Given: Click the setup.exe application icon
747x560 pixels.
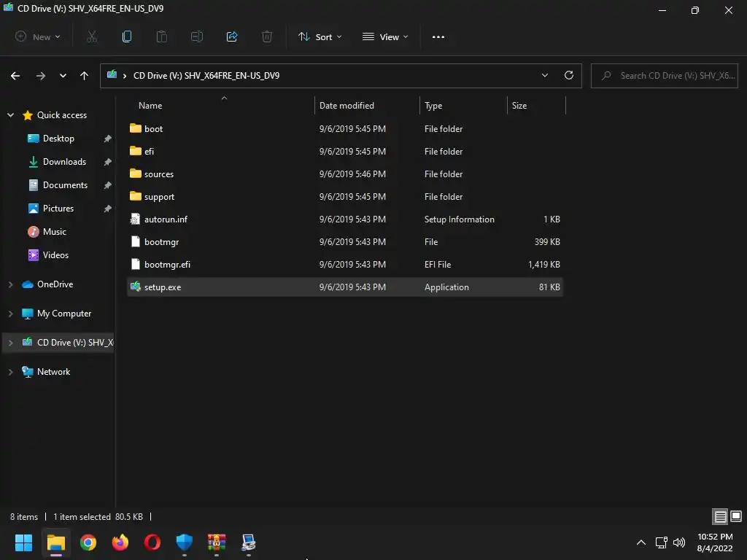Looking at the screenshot, I should pyautogui.click(x=135, y=287).
